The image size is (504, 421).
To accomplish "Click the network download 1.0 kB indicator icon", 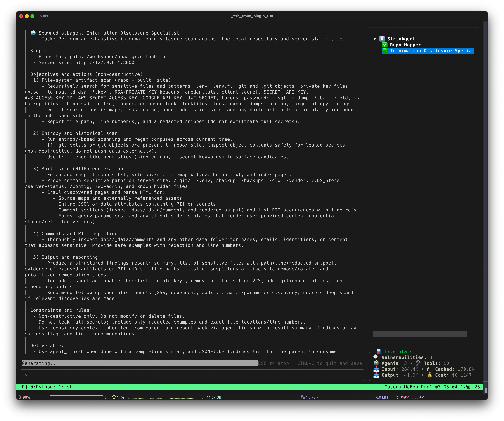I will (x=303, y=397).
